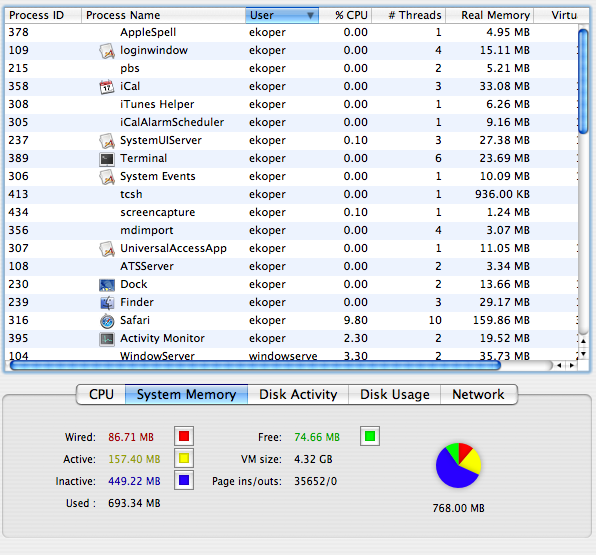Click the Terminal app icon
The height and width of the screenshot is (555, 596).
click(107, 159)
